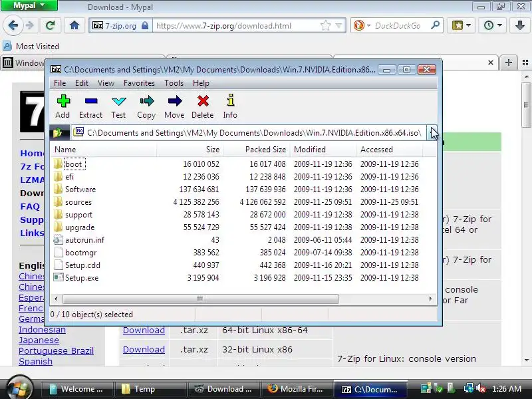Select the upgrade folder icon
Viewport: 532px width, 399px height.
click(58, 227)
